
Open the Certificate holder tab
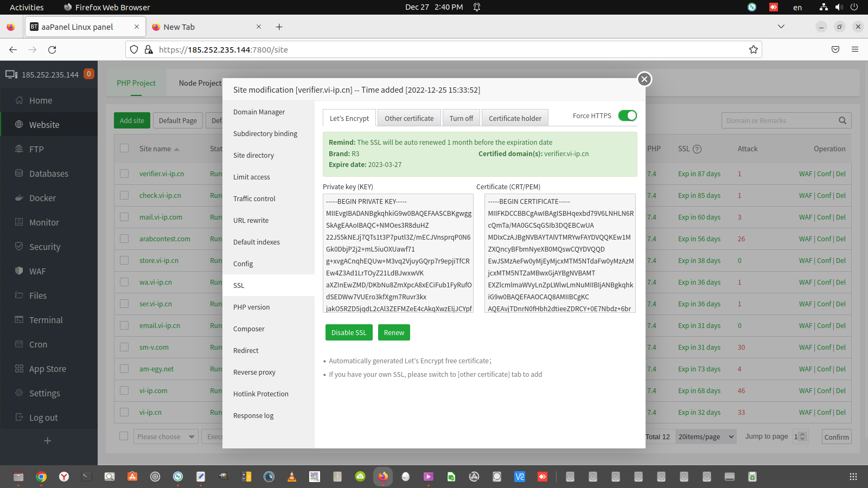point(515,118)
